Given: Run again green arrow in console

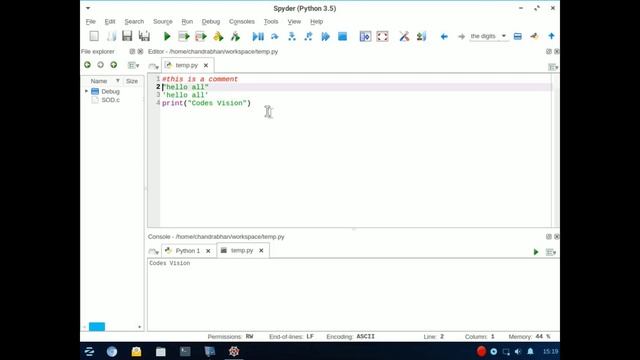Looking at the screenshot, I should click(x=536, y=252).
